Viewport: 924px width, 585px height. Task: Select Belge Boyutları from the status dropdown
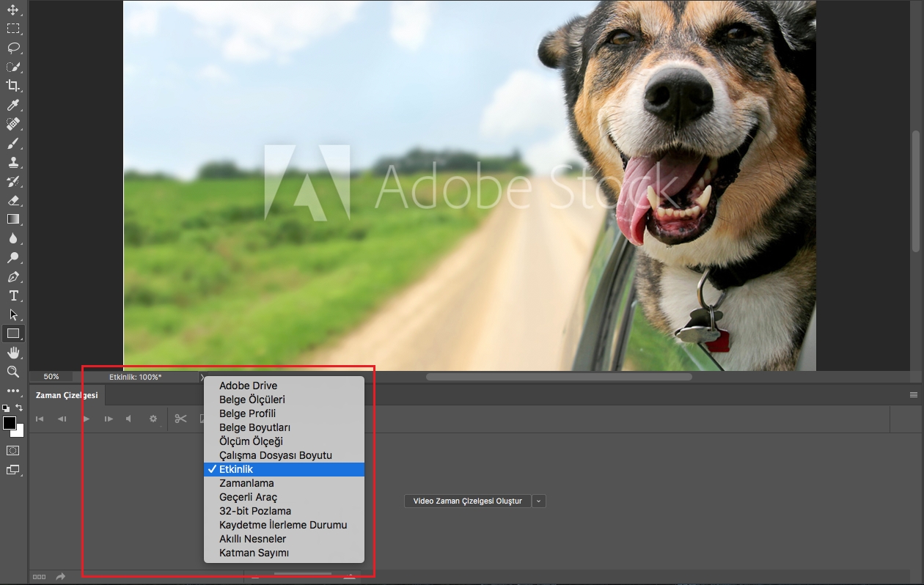284,427
